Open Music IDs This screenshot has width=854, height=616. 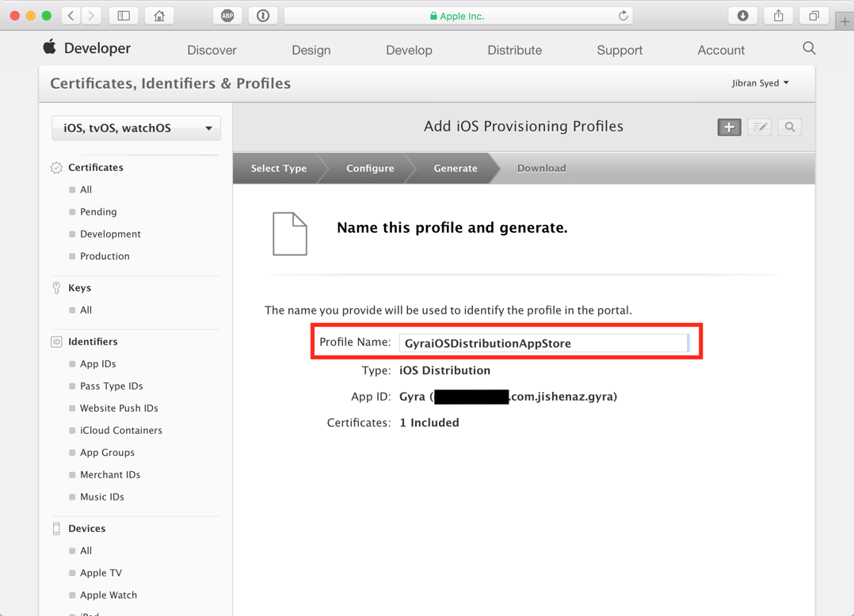[102, 496]
